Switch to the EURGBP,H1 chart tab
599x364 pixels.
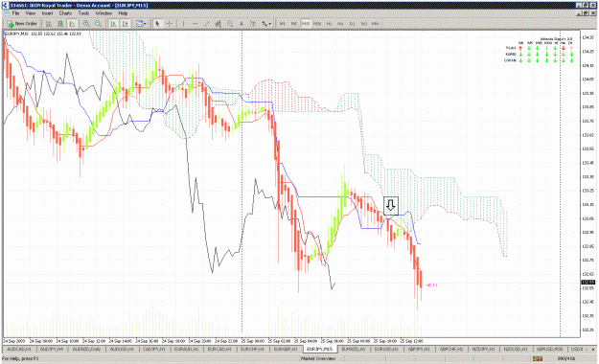tap(286, 349)
